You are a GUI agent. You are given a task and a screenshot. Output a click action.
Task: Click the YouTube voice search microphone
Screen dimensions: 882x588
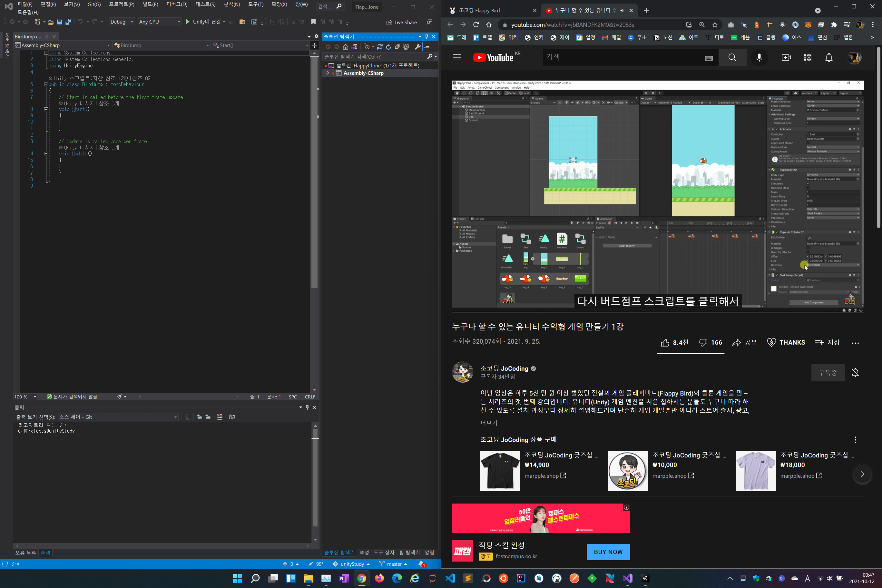click(x=759, y=58)
